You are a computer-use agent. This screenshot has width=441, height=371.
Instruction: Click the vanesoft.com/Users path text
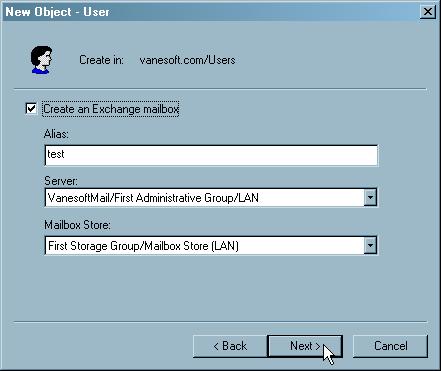click(x=187, y=60)
